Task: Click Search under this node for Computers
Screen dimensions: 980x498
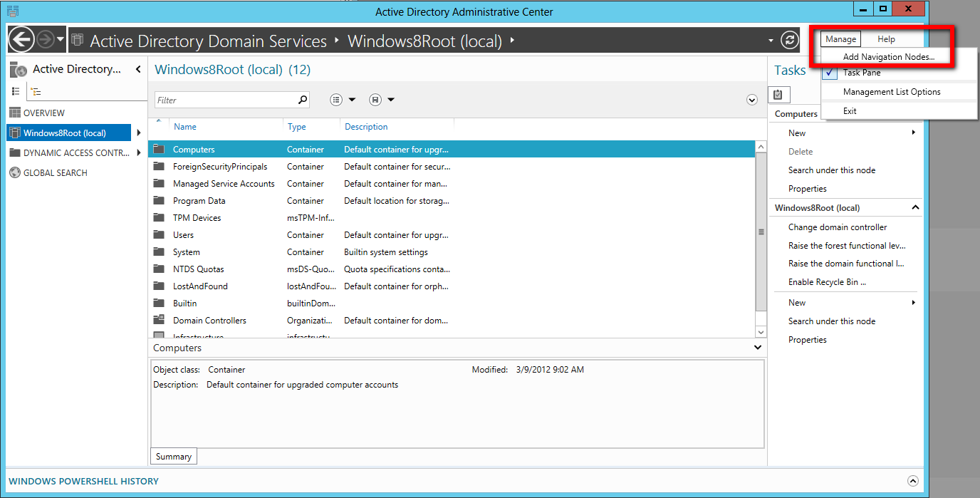Action: tap(832, 170)
